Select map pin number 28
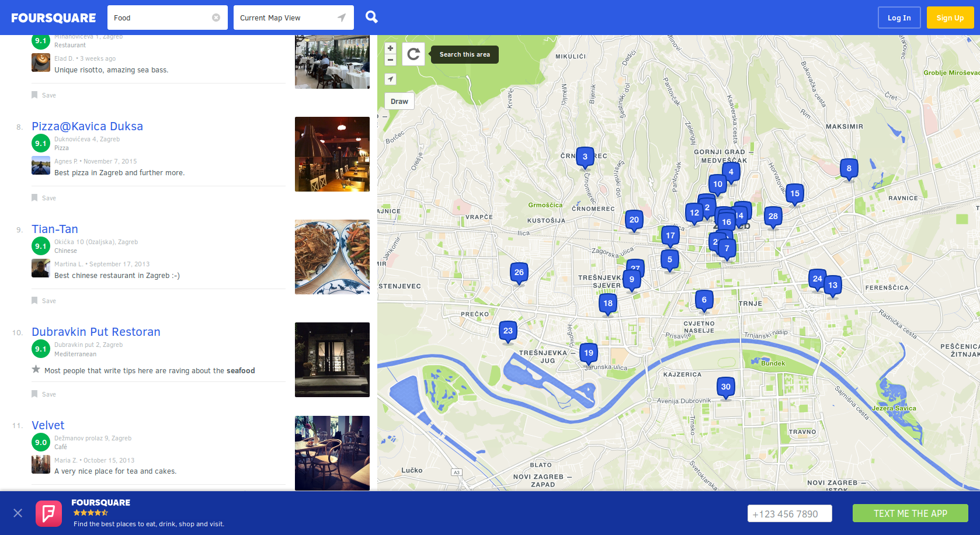Image resolution: width=980 pixels, height=535 pixels. point(773,217)
